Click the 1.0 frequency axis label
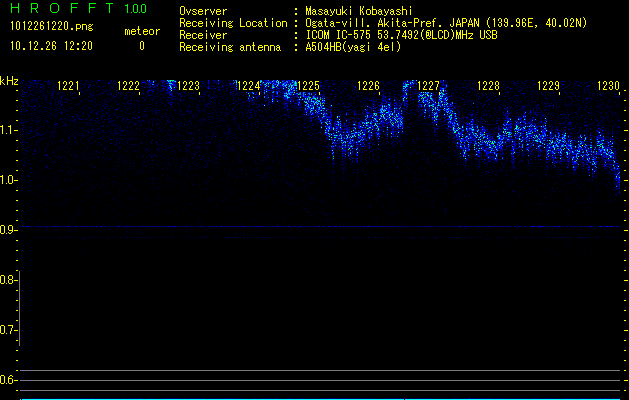The image size is (629, 400). click(7, 180)
